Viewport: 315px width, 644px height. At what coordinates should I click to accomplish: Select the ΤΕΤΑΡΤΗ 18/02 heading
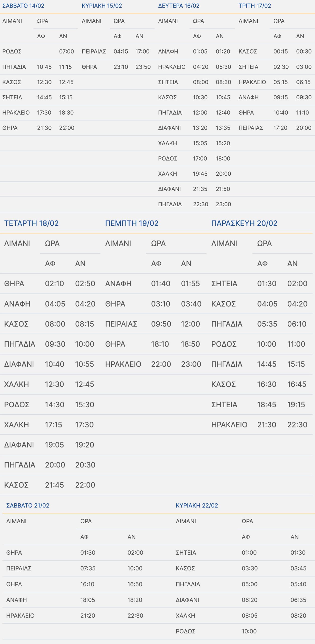31,223
